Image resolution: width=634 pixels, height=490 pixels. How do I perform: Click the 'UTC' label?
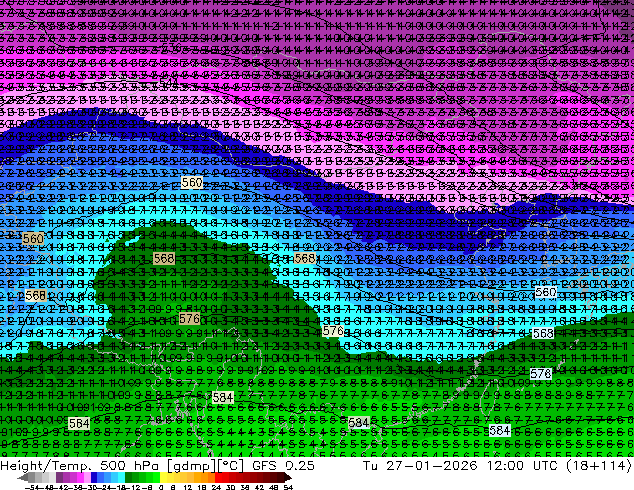point(545,466)
